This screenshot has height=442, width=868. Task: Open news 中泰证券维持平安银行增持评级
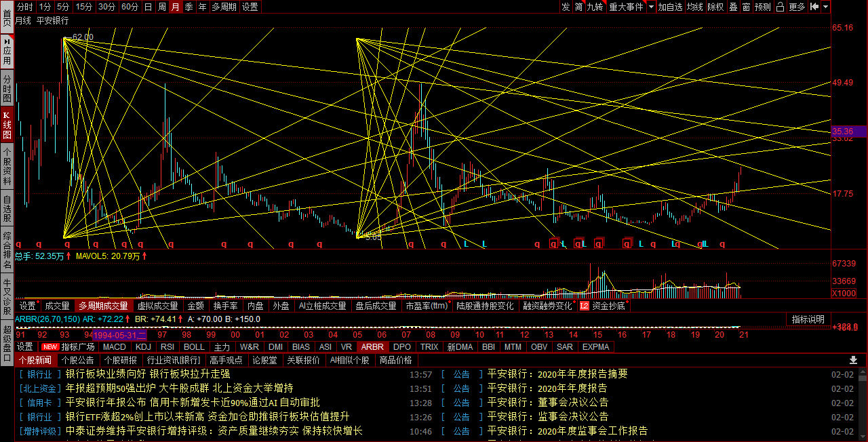click(x=214, y=430)
